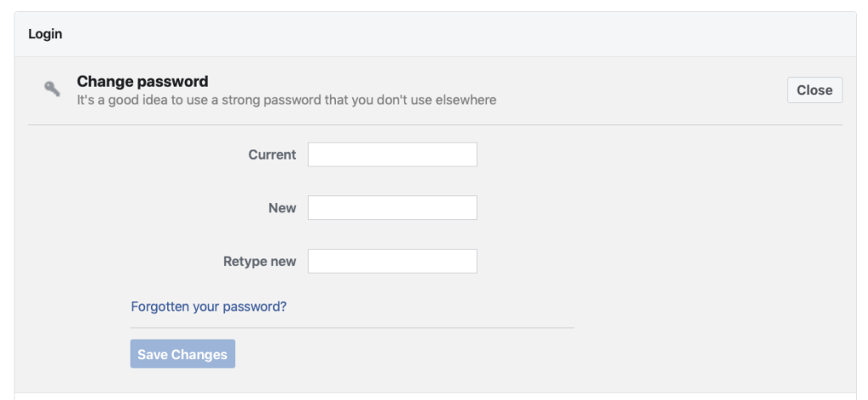Click the word Login in the top bar

coord(46,35)
